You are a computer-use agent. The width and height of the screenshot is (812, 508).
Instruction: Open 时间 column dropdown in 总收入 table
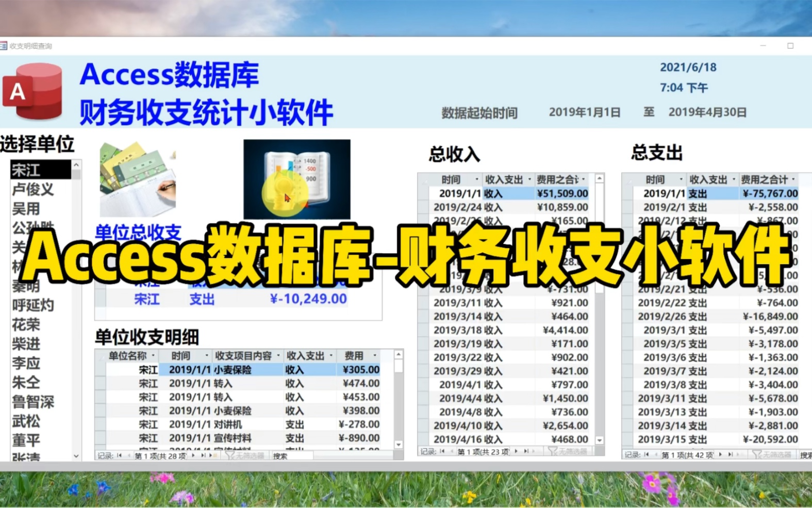click(476, 179)
